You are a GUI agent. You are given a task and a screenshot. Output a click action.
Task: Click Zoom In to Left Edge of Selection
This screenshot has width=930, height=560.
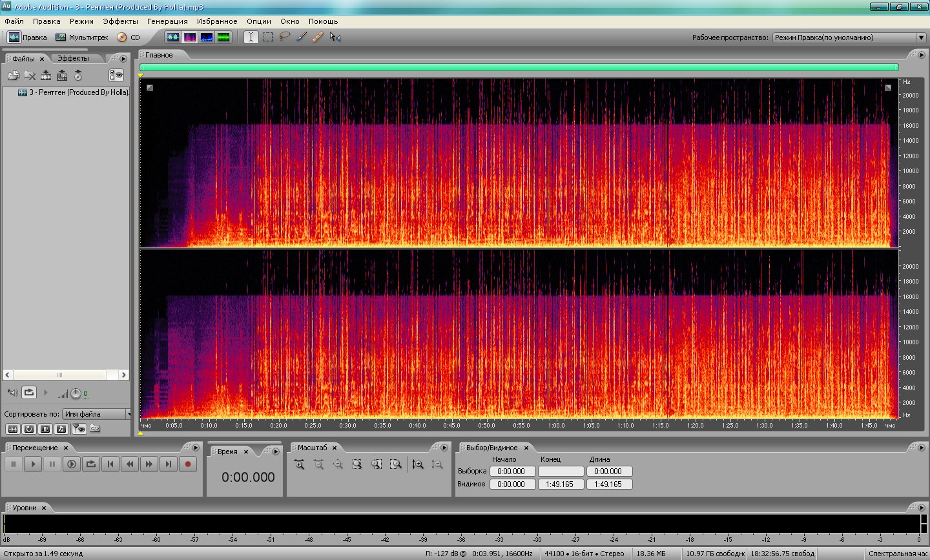tap(377, 464)
